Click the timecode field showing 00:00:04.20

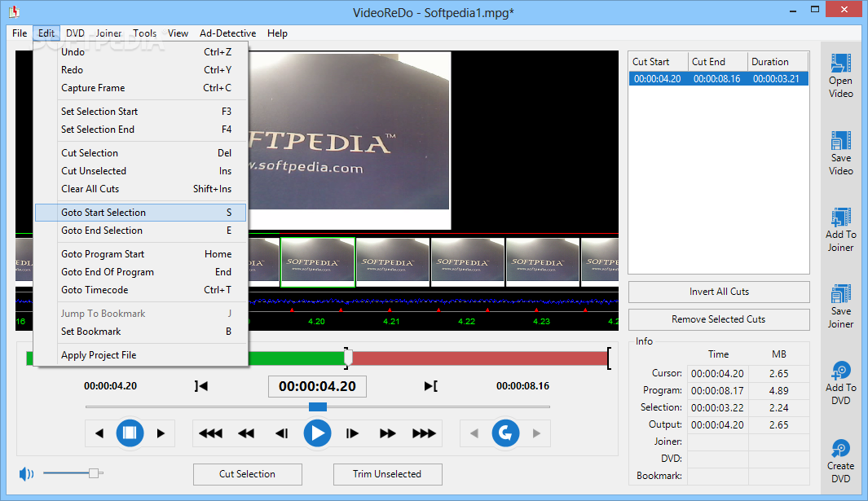pyautogui.click(x=317, y=386)
